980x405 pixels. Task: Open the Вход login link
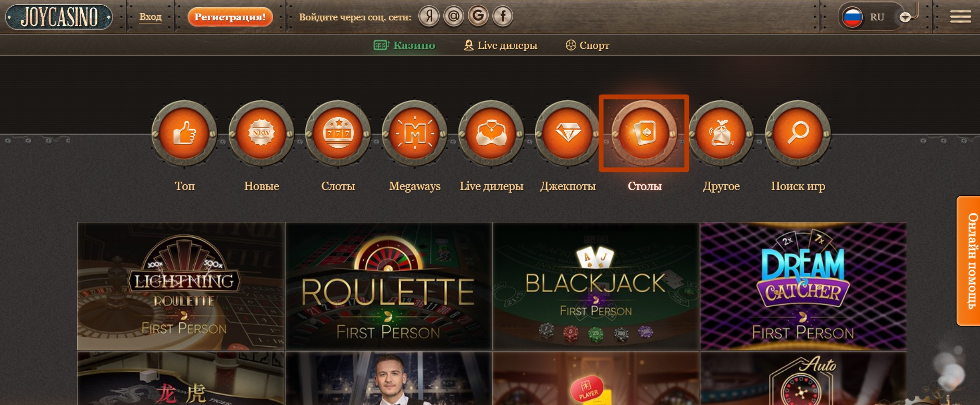[x=151, y=17]
